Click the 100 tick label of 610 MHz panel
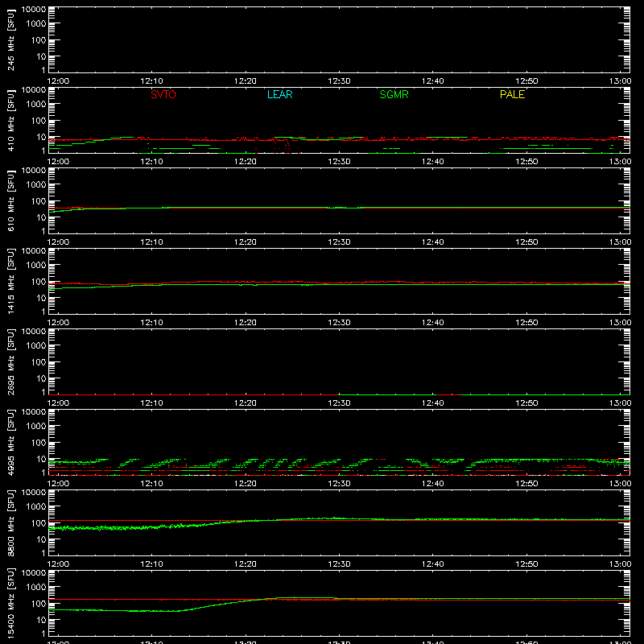 [39, 201]
